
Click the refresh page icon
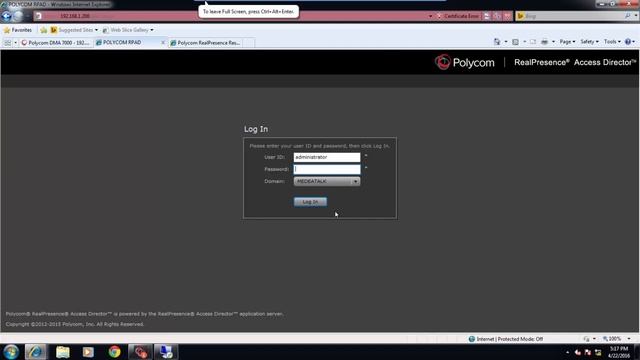497,16
